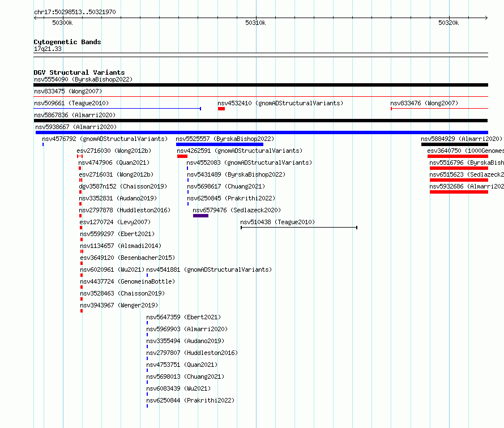This screenshot has width=504, height=428.
Task: Select the nsv4753751 (Quan2021) label
Action: (x=182, y=365)
